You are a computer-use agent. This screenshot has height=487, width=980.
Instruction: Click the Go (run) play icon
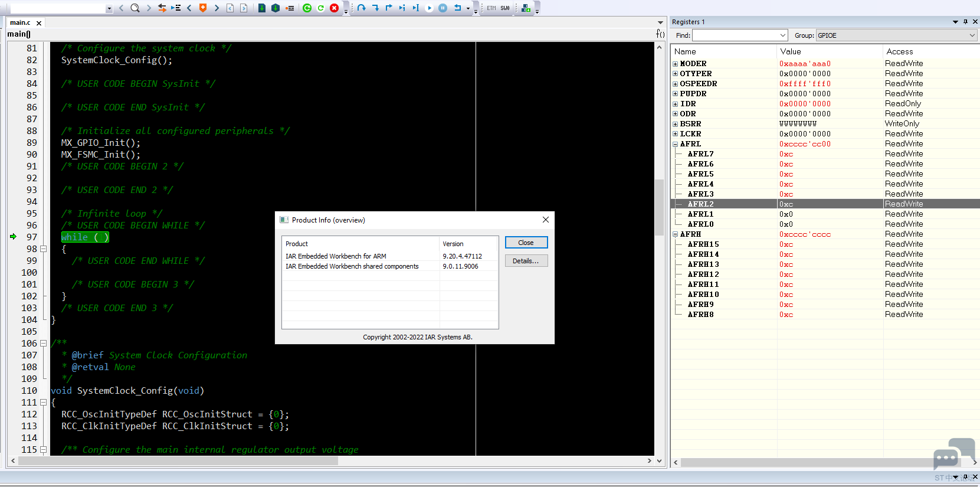click(x=430, y=8)
